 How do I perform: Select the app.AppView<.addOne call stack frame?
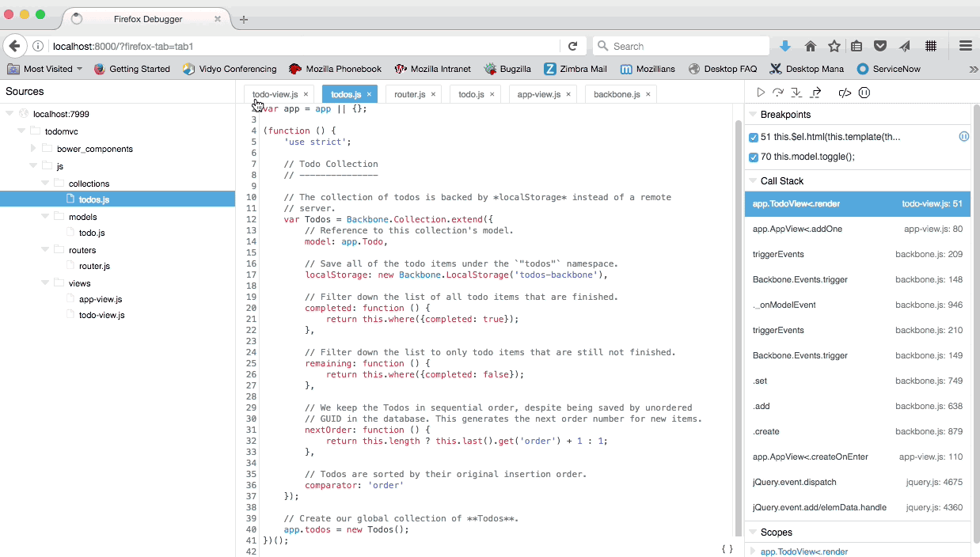coord(857,229)
